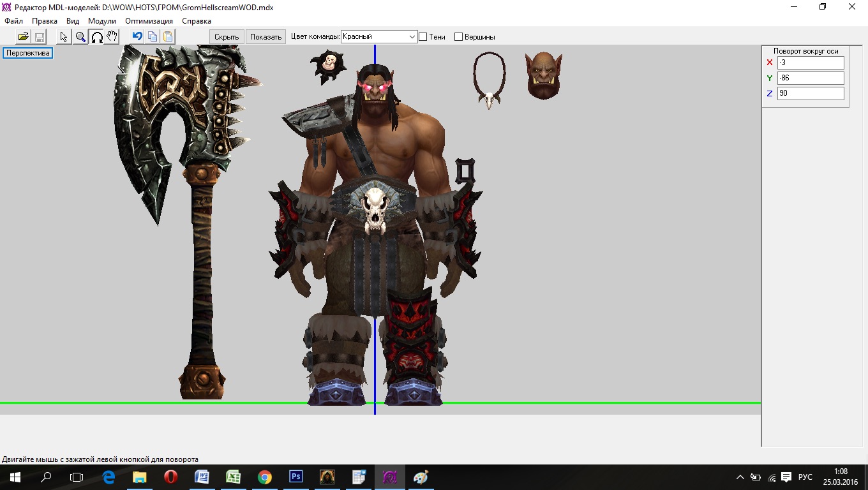Select the hand pan tool

click(112, 36)
